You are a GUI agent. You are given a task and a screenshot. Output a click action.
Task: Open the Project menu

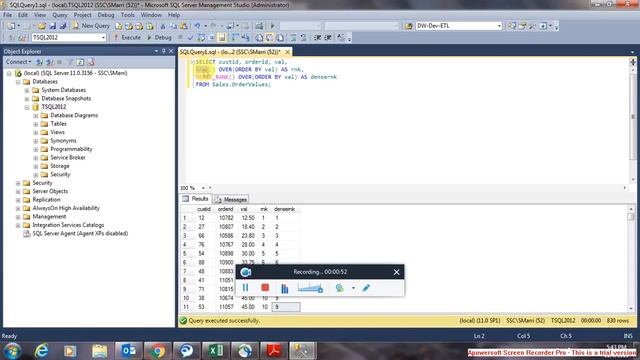pyautogui.click(x=82, y=15)
